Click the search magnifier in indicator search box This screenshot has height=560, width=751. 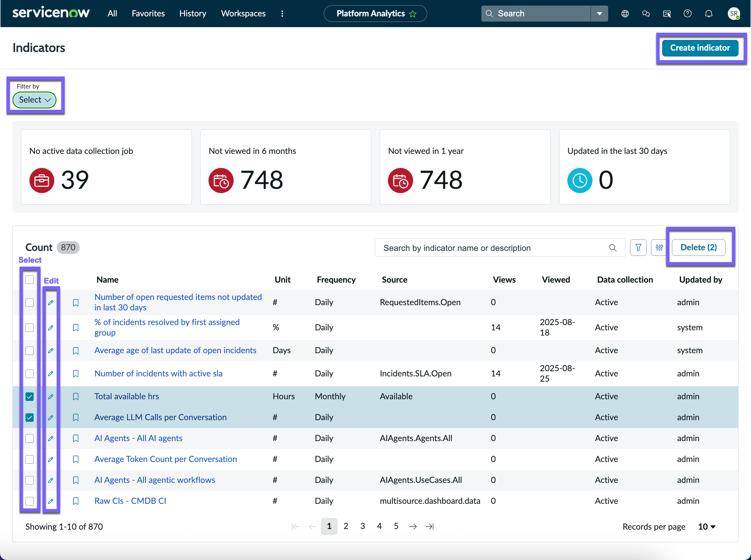(x=612, y=248)
